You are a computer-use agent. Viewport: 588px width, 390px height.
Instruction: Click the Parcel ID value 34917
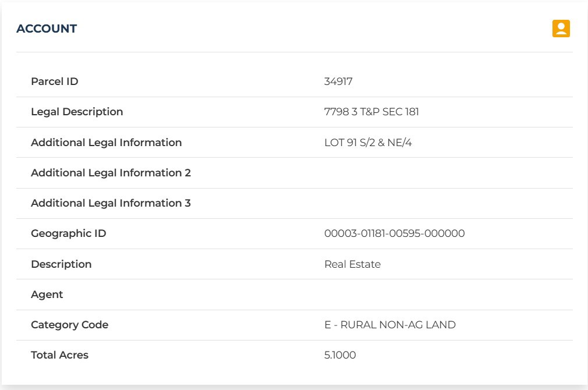(338, 81)
